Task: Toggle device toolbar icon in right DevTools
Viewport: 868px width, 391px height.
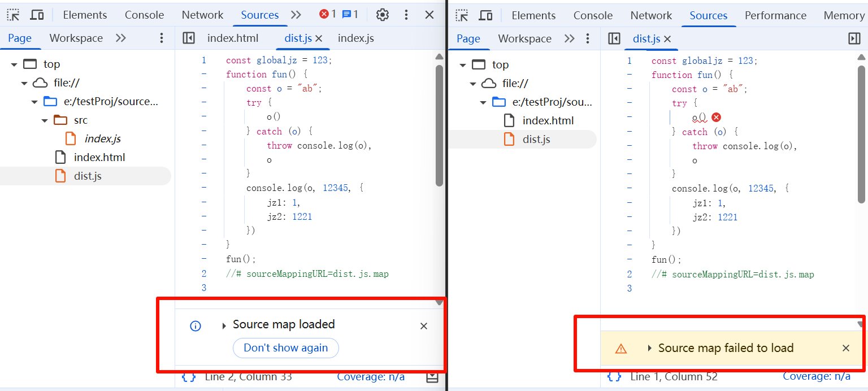Action: click(x=486, y=15)
